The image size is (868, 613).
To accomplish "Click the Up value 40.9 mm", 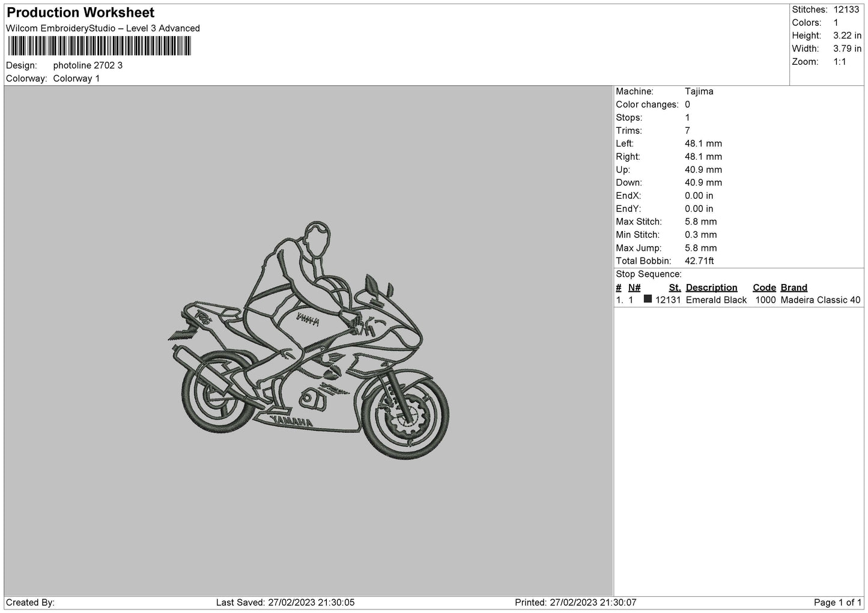I will [703, 170].
